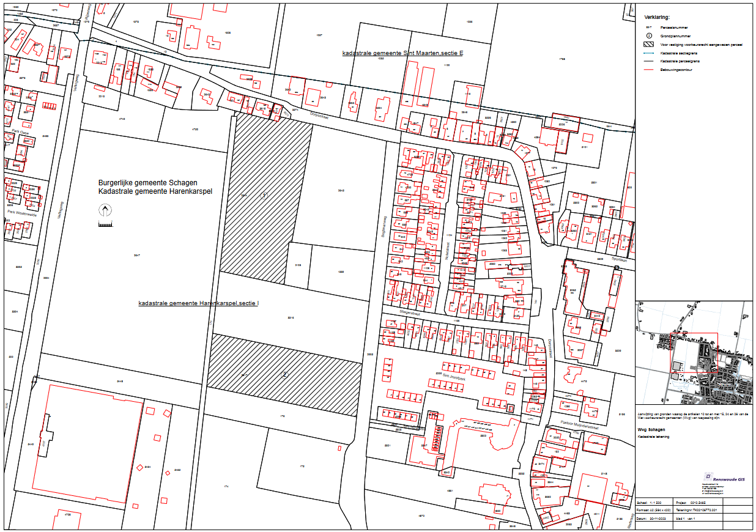Click the Perceelsnummer sample symbol in legend
This screenshot has width=756, height=532.
(x=649, y=28)
